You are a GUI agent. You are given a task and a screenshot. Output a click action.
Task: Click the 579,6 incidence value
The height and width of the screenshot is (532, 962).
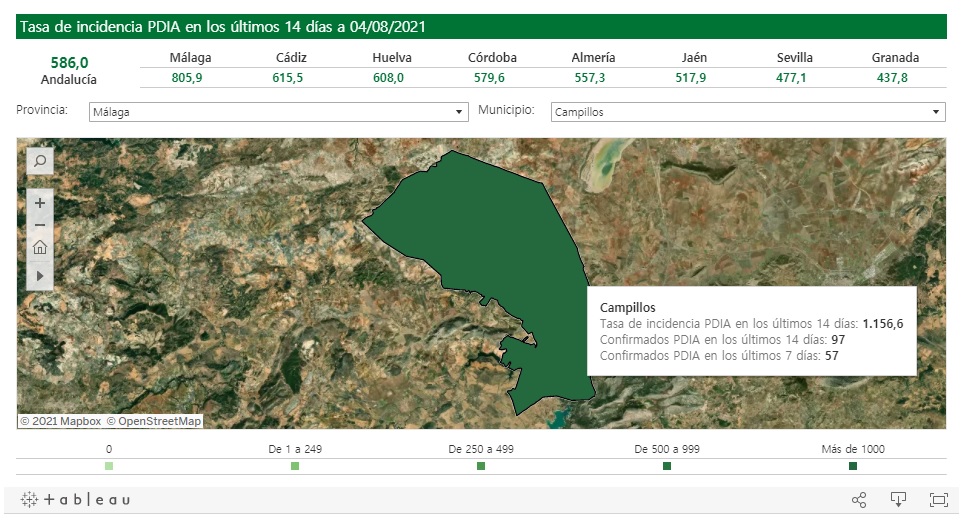coord(489,78)
